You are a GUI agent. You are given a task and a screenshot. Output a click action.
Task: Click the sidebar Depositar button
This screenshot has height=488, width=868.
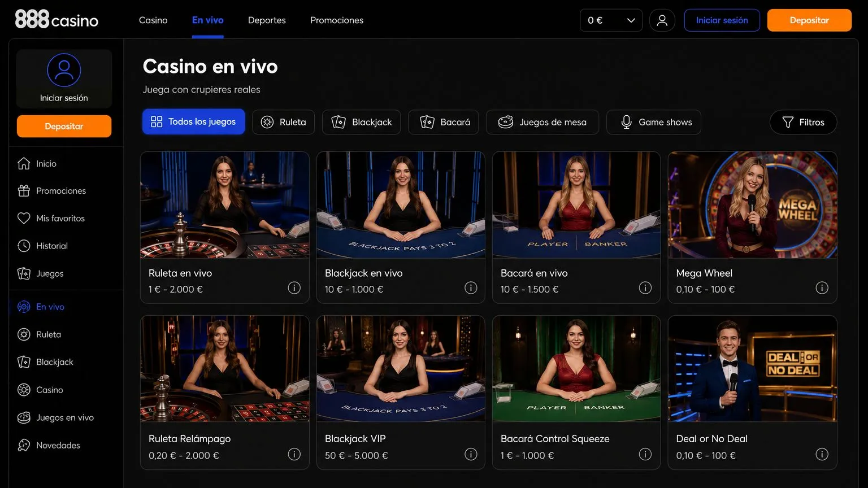[64, 126]
